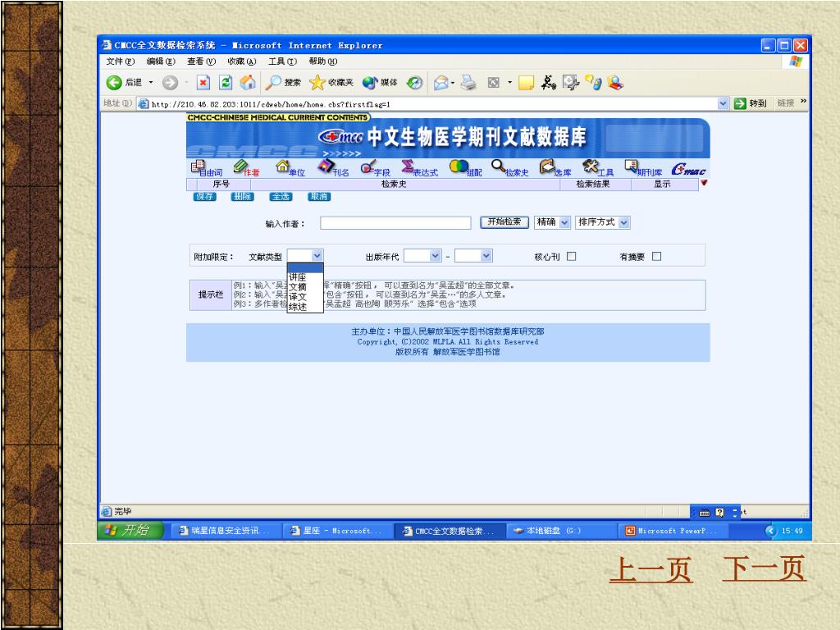Follow the 上一页 previous page link
This screenshot has height=630, width=840.
(651, 569)
